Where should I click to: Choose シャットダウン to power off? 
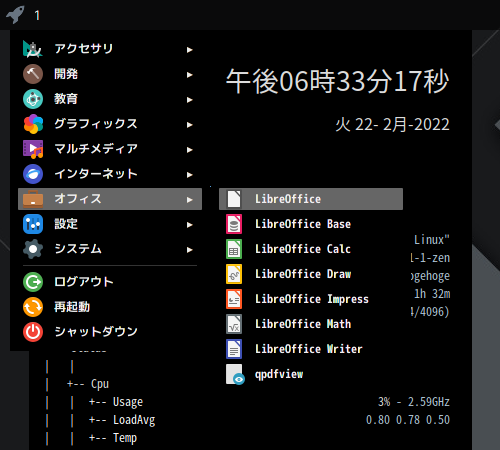[x=96, y=332]
